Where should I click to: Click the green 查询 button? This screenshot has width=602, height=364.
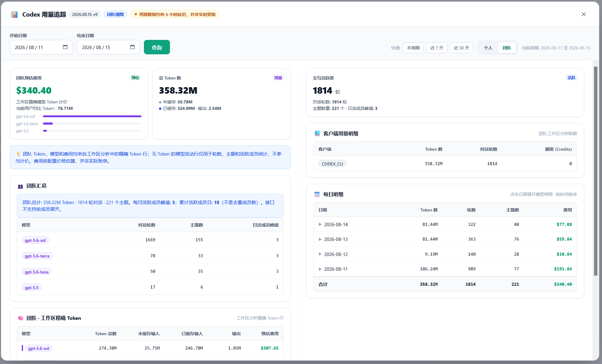tap(157, 47)
